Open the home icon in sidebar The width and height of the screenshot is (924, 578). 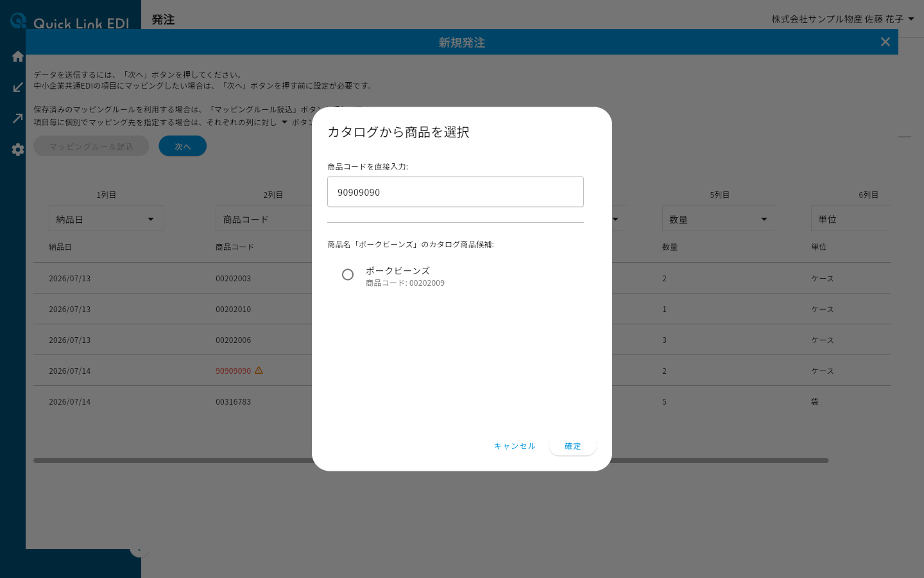pyautogui.click(x=18, y=57)
